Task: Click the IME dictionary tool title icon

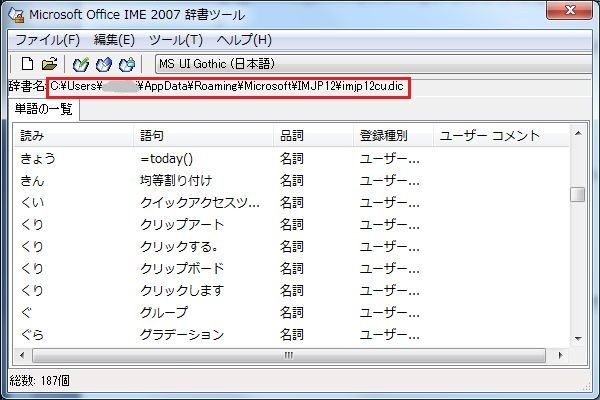Action: click(x=16, y=15)
